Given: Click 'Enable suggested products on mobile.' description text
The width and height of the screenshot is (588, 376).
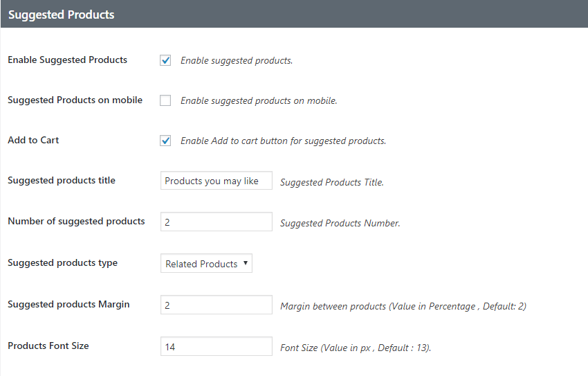Looking at the screenshot, I should 259,100.
